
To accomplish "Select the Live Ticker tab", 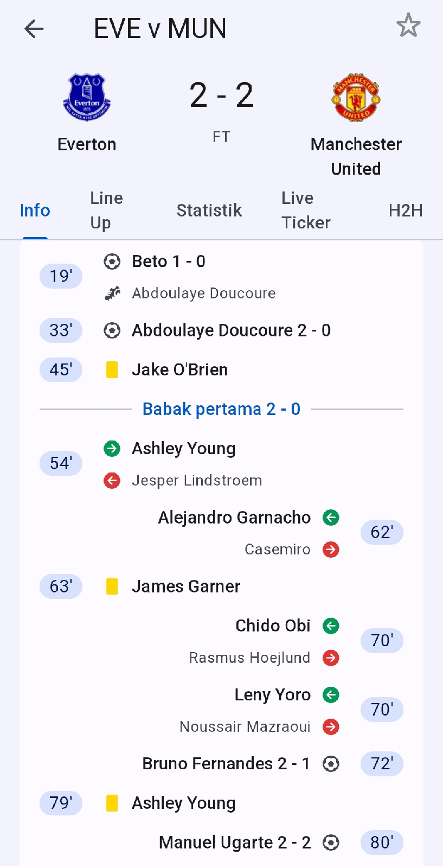I will [x=305, y=210].
